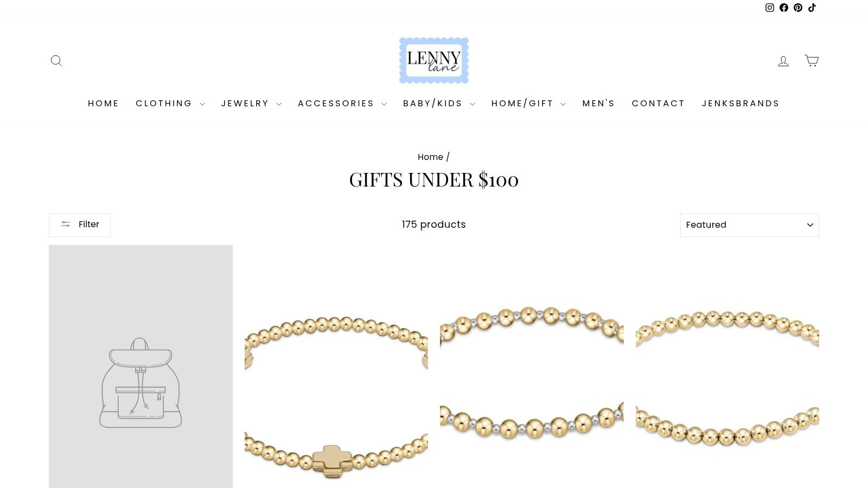The height and width of the screenshot is (488, 868).
Task: Open the JenksBrands menu item
Action: 741,104
